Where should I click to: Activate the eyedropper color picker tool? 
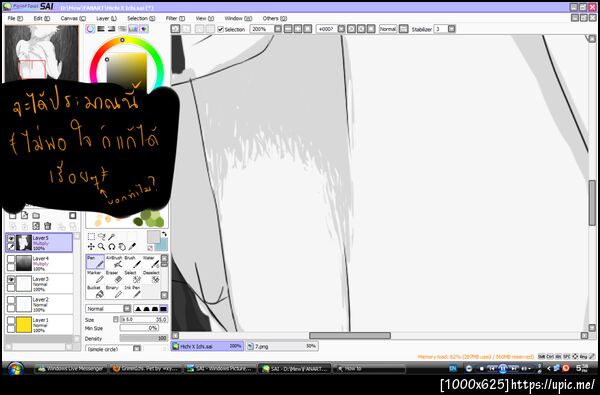coord(132,246)
